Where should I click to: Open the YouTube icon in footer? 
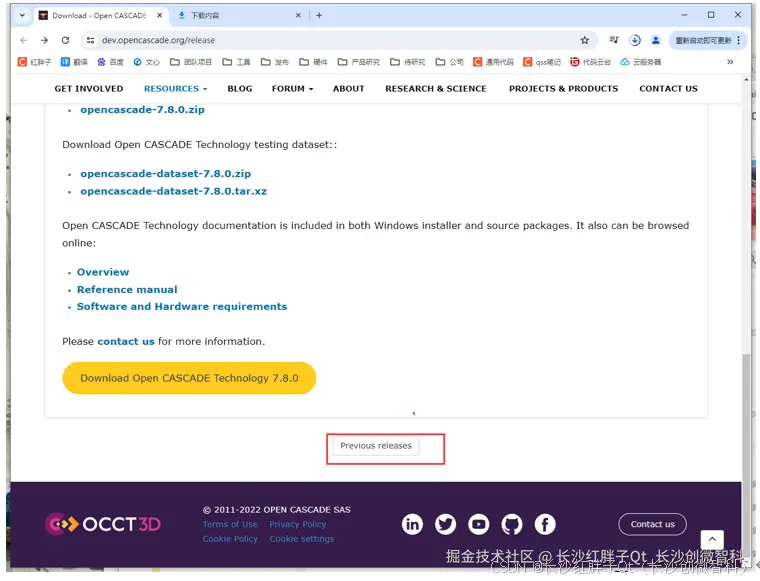tap(478, 524)
